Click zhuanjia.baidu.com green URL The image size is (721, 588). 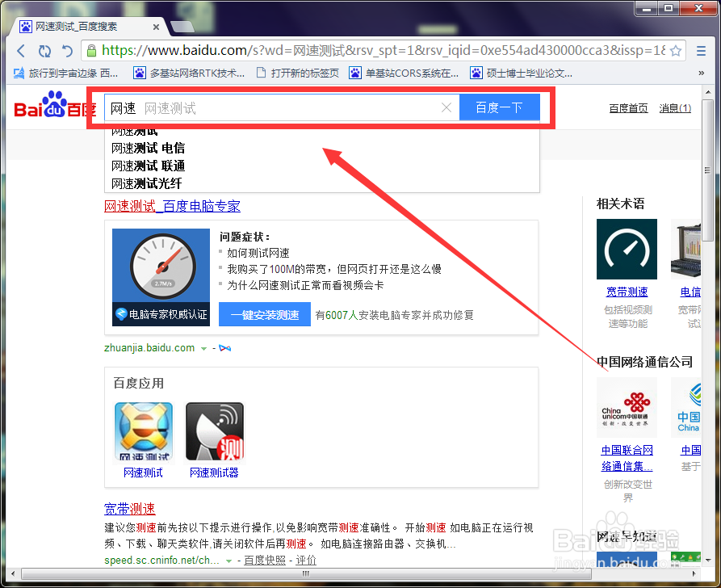click(x=149, y=348)
